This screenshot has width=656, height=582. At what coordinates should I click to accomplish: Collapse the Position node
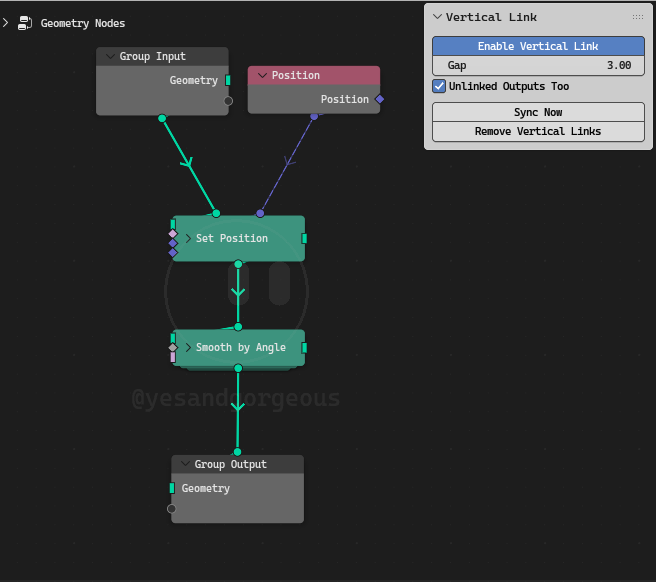point(262,75)
